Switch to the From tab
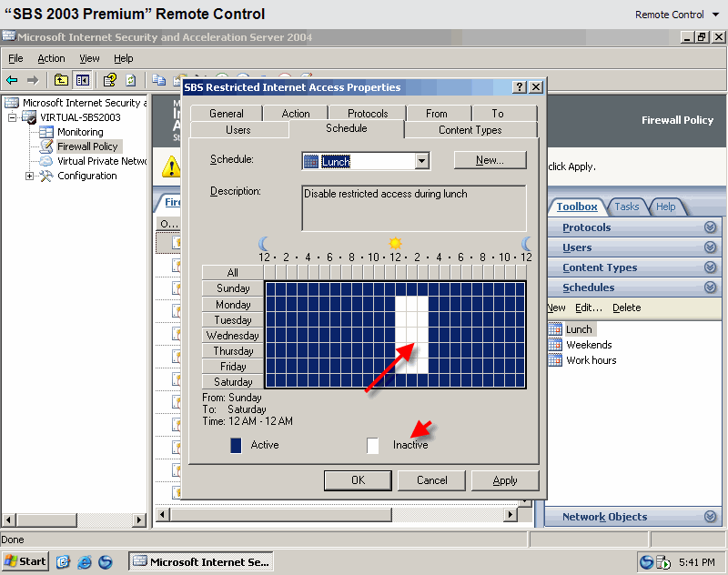 (x=437, y=114)
